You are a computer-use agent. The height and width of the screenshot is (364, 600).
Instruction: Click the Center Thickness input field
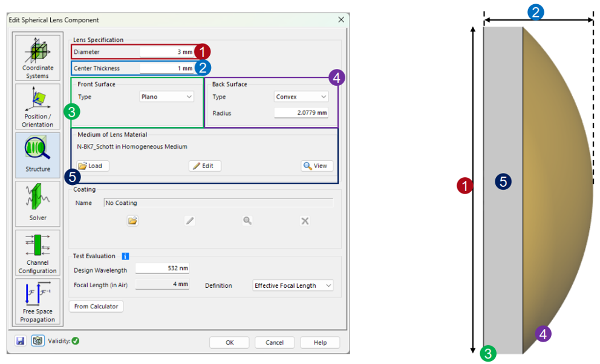pyautogui.click(x=167, y=68)
